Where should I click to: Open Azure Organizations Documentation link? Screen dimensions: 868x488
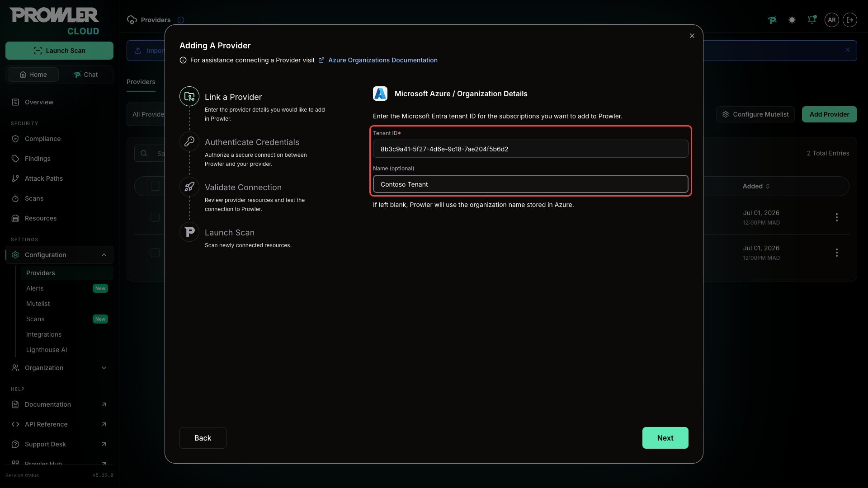(382, 60)
